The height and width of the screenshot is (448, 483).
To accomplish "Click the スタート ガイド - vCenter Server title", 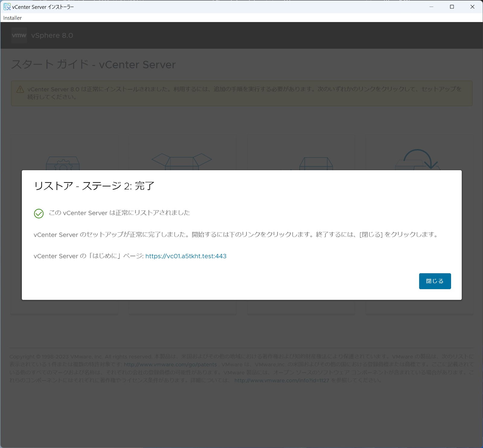I will click(x=94, y=64).
